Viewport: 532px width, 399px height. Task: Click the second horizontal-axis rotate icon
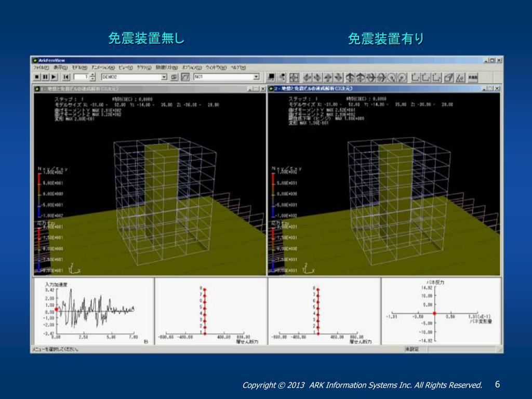381,78
